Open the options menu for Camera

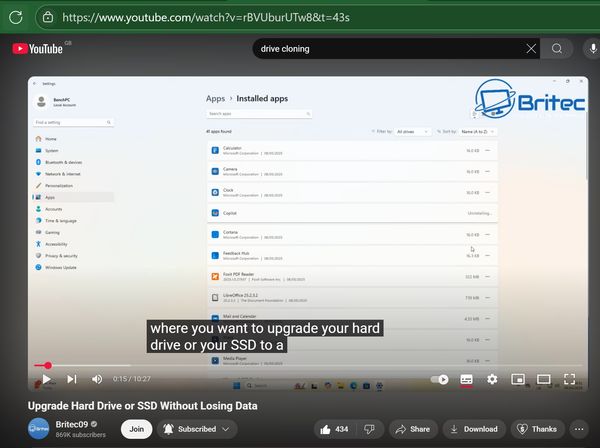coord(488,172)
